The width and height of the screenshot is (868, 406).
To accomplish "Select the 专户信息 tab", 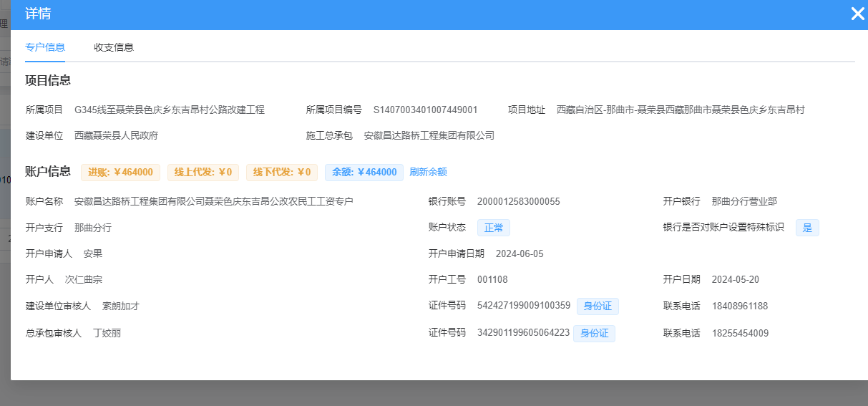I will (45, 47).
